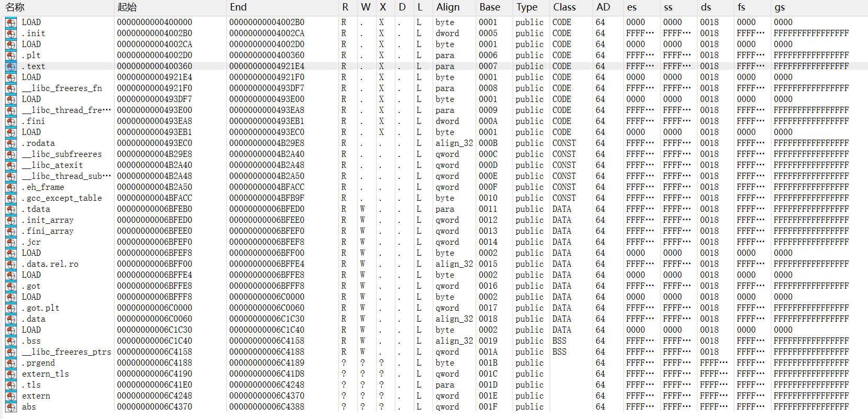Sort by the 起始 column header

tap(127, 7)
